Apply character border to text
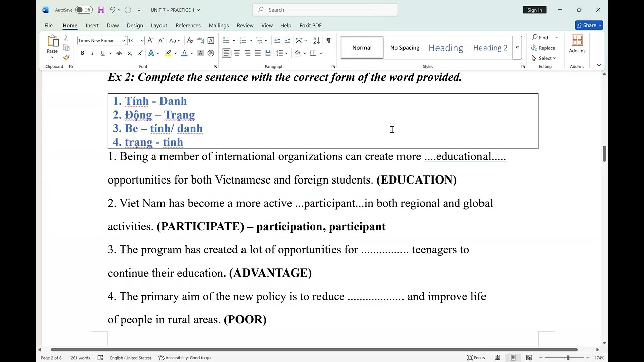The image size is (644, 362). pos(211,40)
